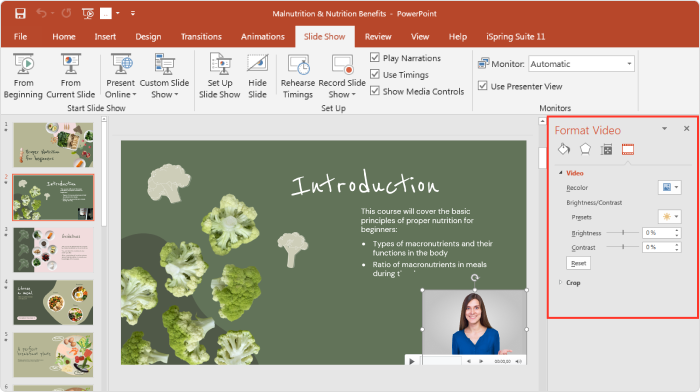Start the slide show From Beginning
The height and width of the screenshot is (392, 700).
tap(23, 76)
